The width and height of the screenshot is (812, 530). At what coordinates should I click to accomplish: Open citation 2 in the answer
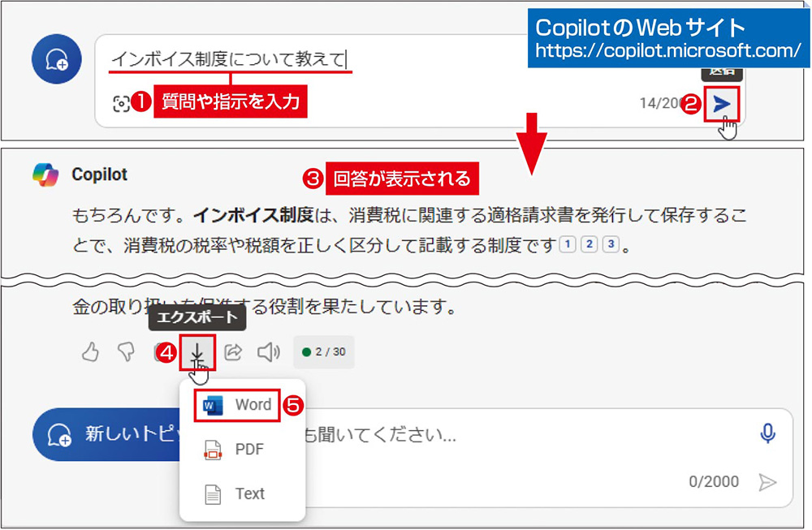590,244
